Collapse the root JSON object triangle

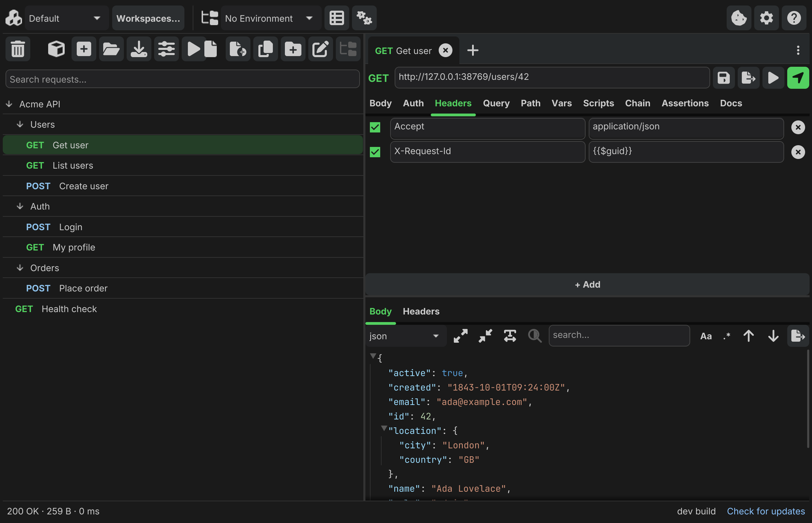pos(373,356)
